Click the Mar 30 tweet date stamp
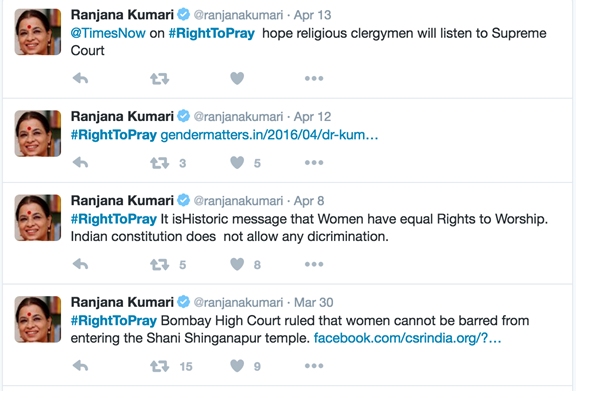The height and width of the screenshot is (410, 594). point(314,302)
